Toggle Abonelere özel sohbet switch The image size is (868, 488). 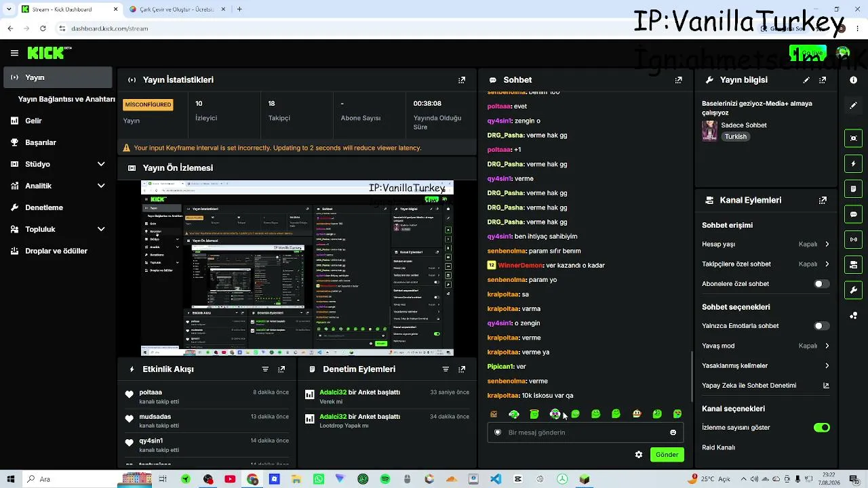pos(821,284)
